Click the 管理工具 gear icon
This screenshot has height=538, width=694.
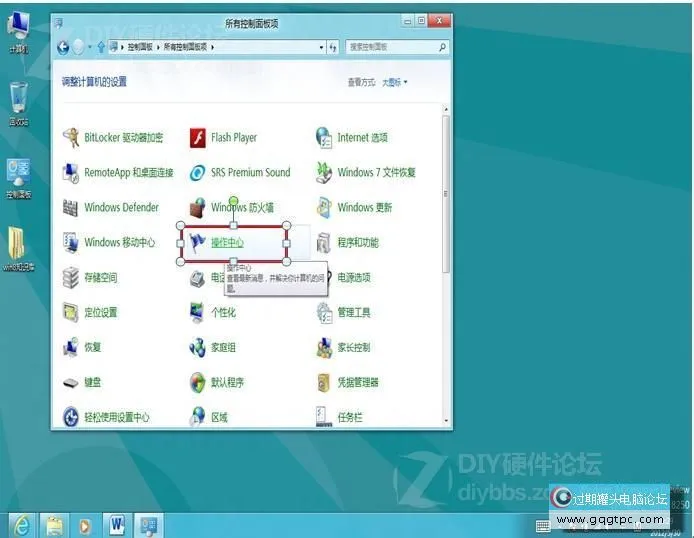pyautogui.click(x=324, y=313)
